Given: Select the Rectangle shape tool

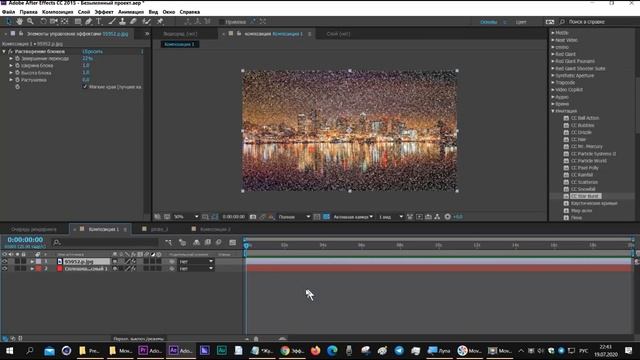Looking at the screenshot, I should (78, 21).
